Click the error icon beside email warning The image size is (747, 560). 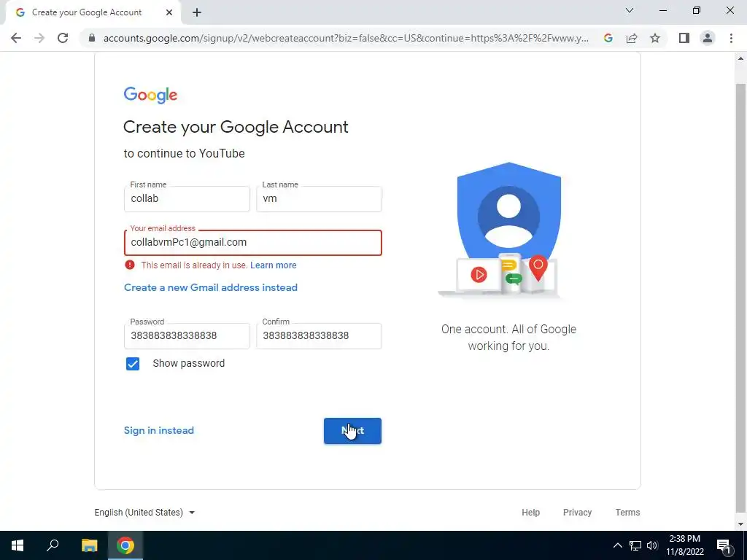point(130,265)
